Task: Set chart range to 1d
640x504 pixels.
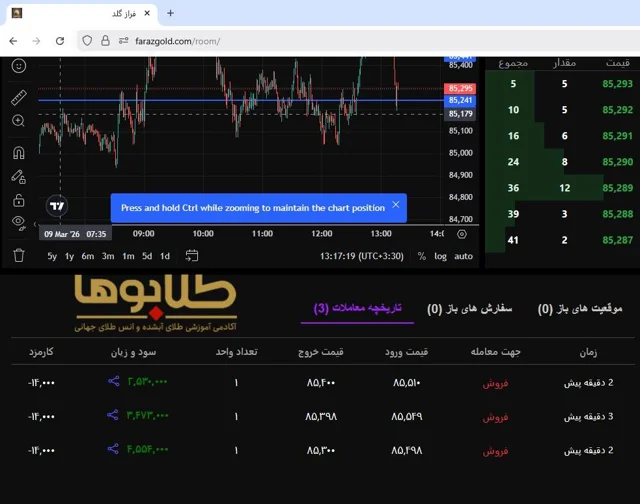Action: (165, 256)
